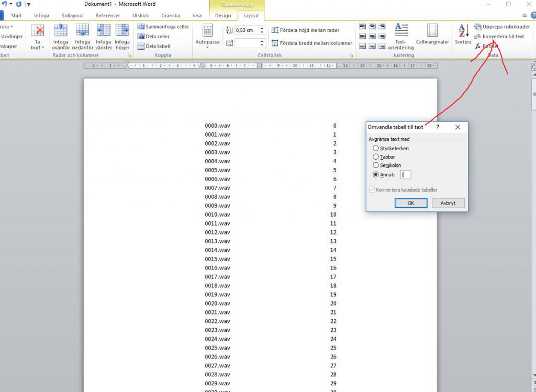The width and height of the screenshot is (536, 392).
Task: Choose Tabbar as text separator
Action: tap(376, 157)
